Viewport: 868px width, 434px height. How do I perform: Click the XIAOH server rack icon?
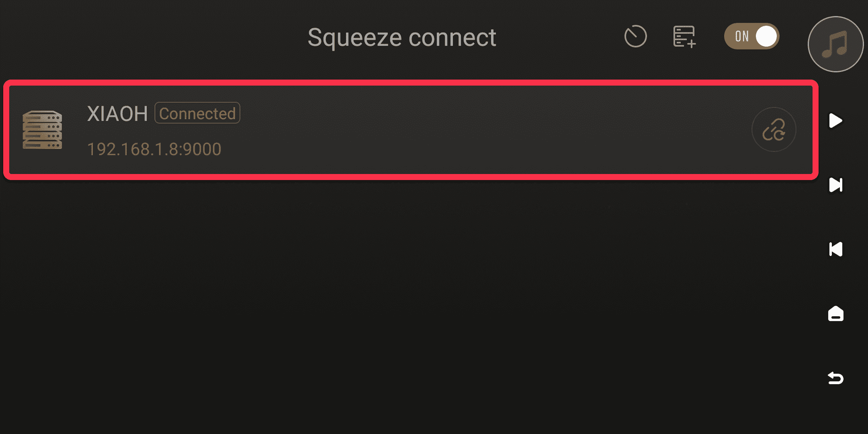click(42, 130)
